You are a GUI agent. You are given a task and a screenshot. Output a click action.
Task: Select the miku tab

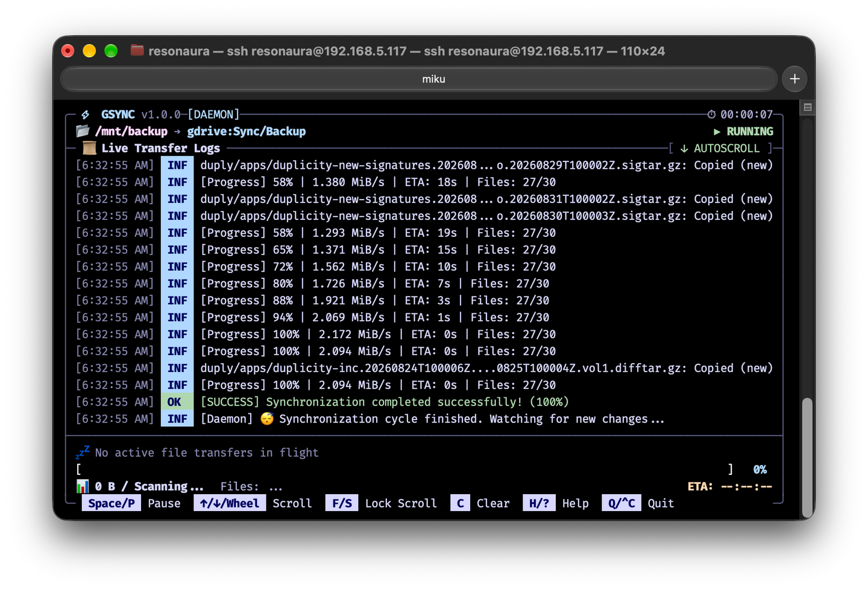point(418,79)
